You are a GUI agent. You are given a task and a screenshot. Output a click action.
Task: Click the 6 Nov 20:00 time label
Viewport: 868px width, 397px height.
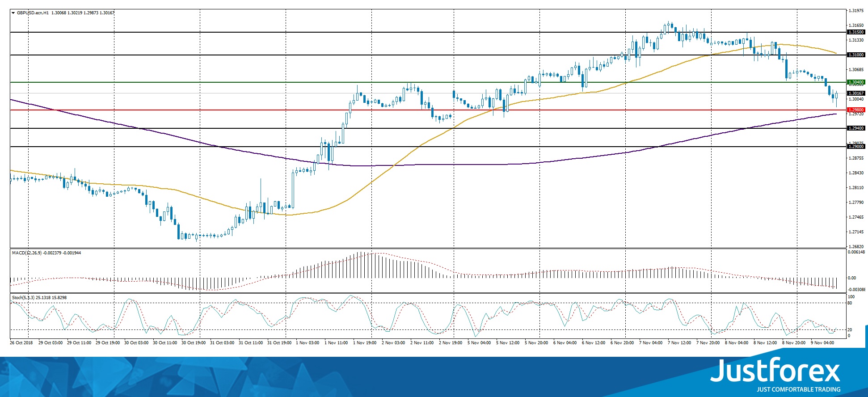[622, 343]
